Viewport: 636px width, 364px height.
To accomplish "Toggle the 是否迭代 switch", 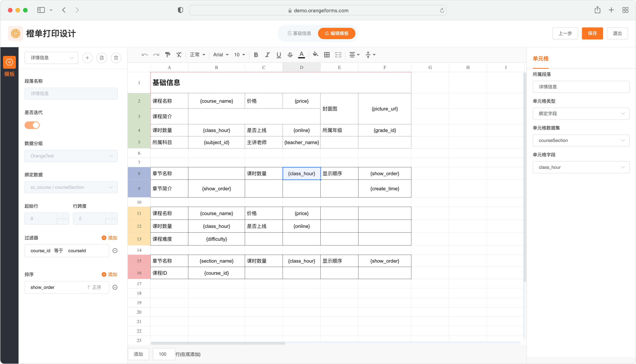I will coord(32,125).
